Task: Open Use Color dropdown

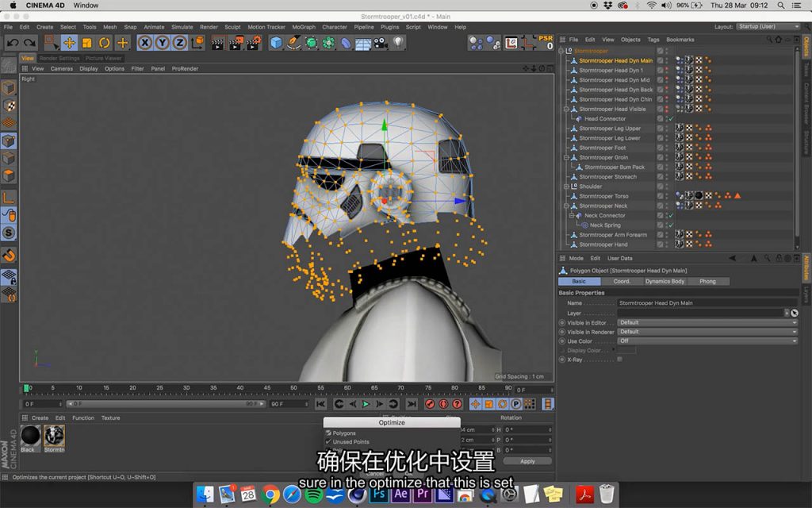Action: pos(707,341)
